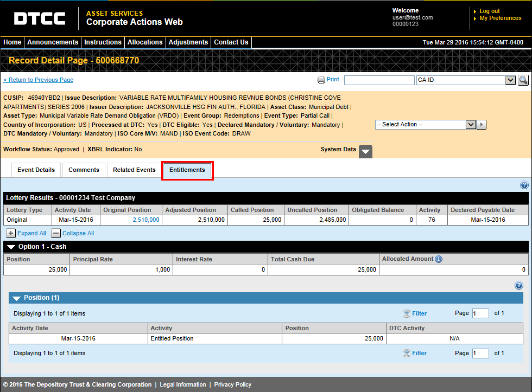Click the Entitled Position cell
532x392 pixels.
215,338
